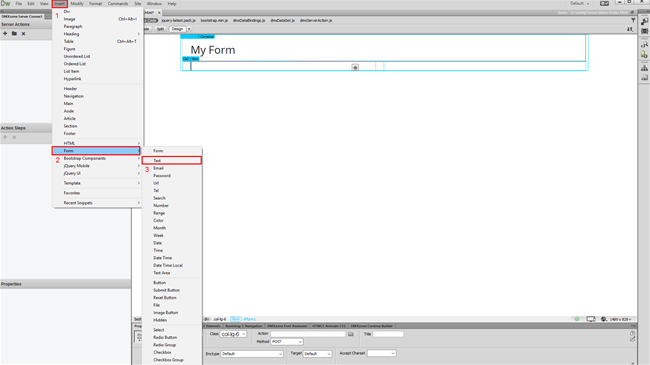Click the form Title input field
Image resolution: width=650 pixels, height=365 pixels.
pos(388,334)
